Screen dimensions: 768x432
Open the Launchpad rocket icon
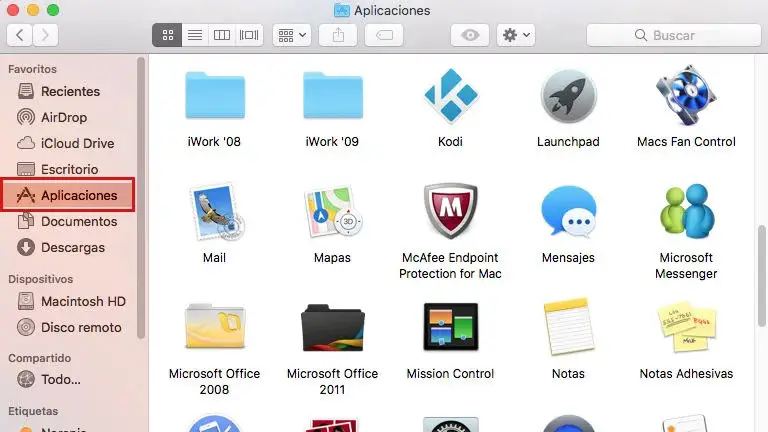coord(568,96)
